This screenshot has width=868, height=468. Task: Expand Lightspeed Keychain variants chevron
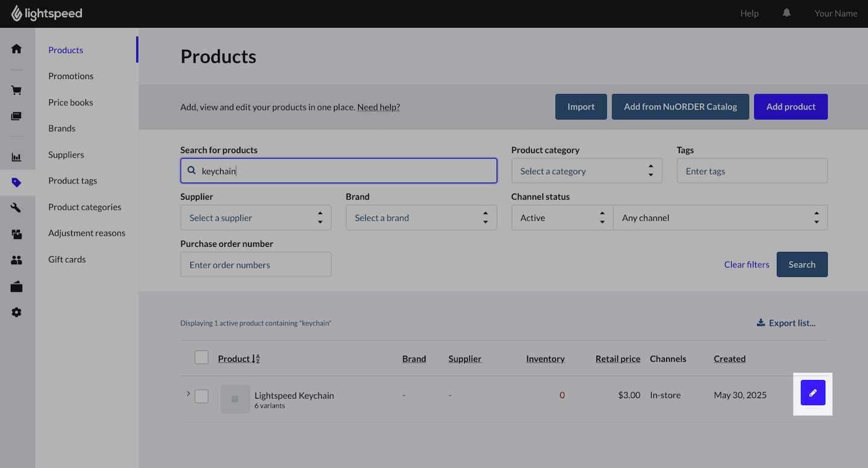(x=188, y=394)
